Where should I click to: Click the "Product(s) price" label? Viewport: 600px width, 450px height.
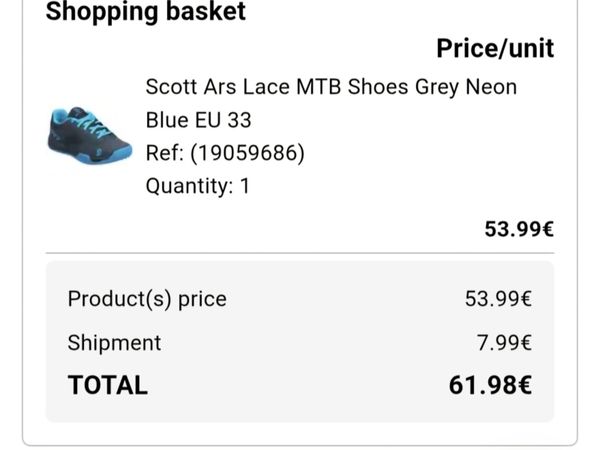click(147, 299)
